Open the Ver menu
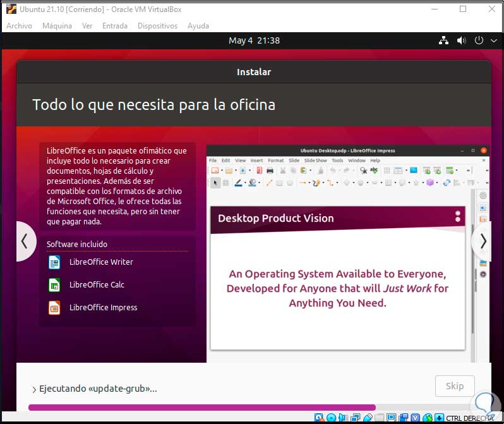Image resolution: width=504 pixels, height=424 pixels. click(87, 26)
